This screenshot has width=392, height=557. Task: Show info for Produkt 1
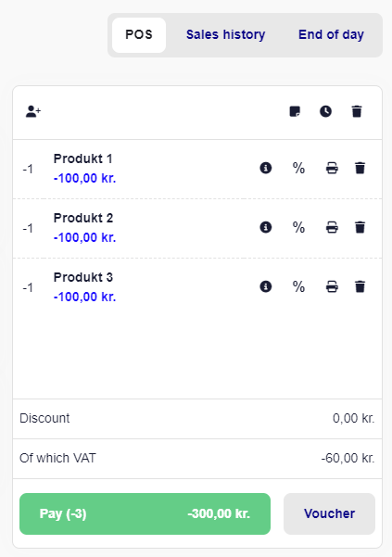266,168
